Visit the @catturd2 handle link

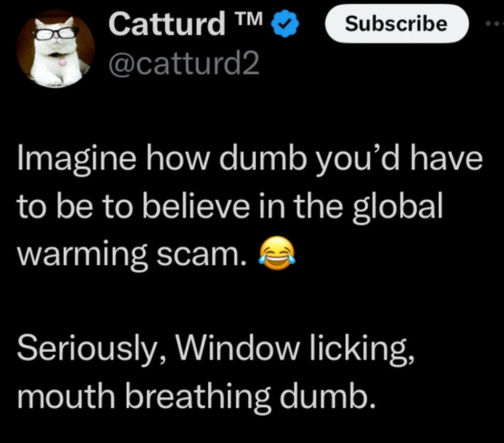click(184, 63)
